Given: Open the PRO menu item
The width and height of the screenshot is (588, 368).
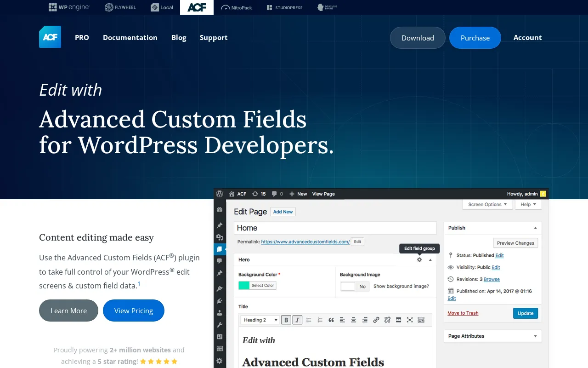Looking at the screenshot, I should click(82, 37).
